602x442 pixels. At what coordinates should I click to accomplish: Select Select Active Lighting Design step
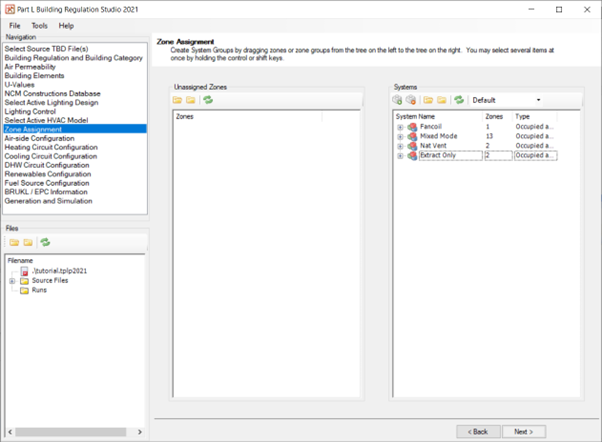point(75,103)
